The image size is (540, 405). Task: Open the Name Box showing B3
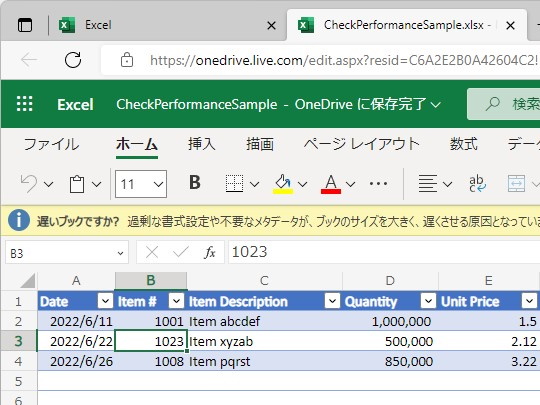[x=67, y=253]
